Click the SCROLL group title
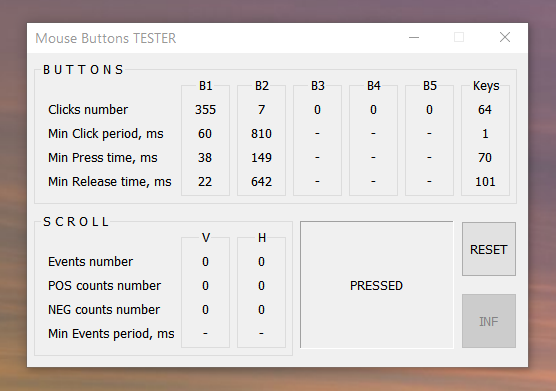This screenshot has height=391, width=556. pos(76,222)
